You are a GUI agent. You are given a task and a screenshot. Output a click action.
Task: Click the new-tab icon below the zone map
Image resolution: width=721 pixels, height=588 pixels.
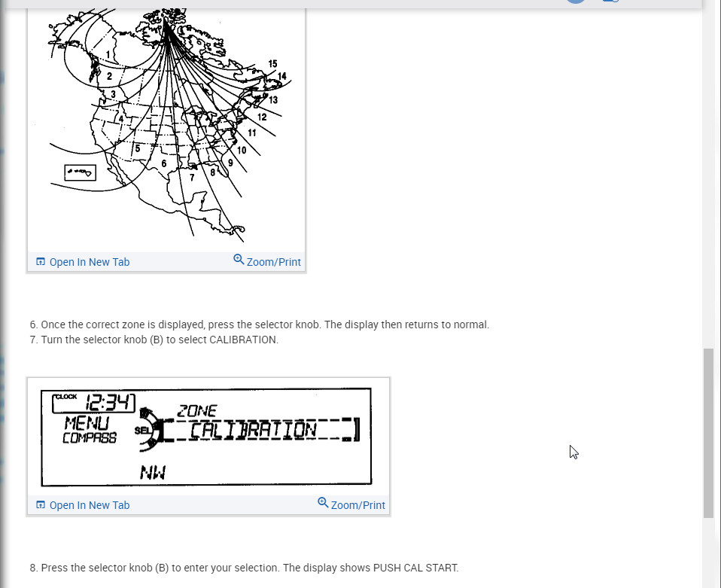point(41,262)
